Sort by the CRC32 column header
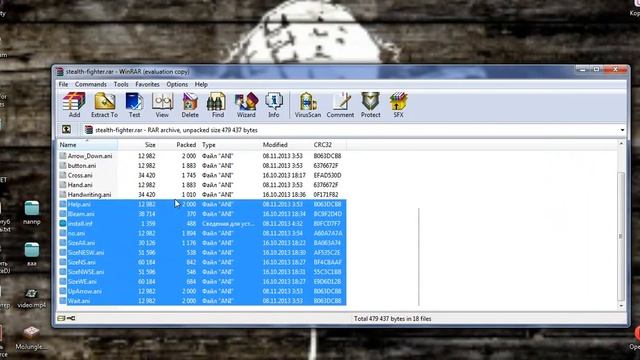 pyautogui.click(x=329, y=145)
